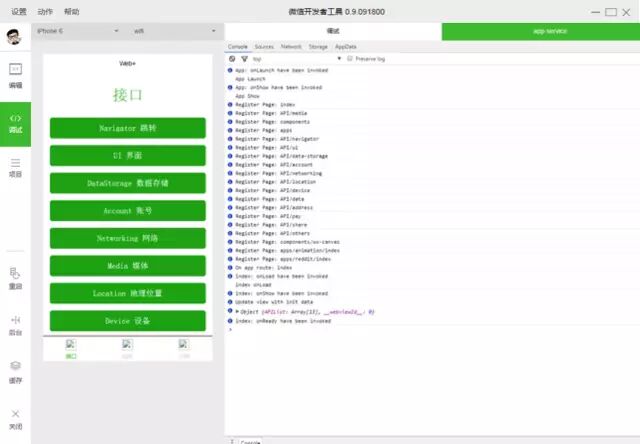
Task: Tap the DataStorage 数据存储 button
Action: [128, 183]
